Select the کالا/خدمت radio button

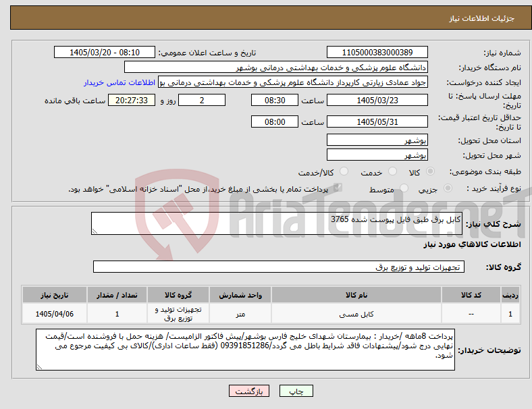[x=344, y=171]
